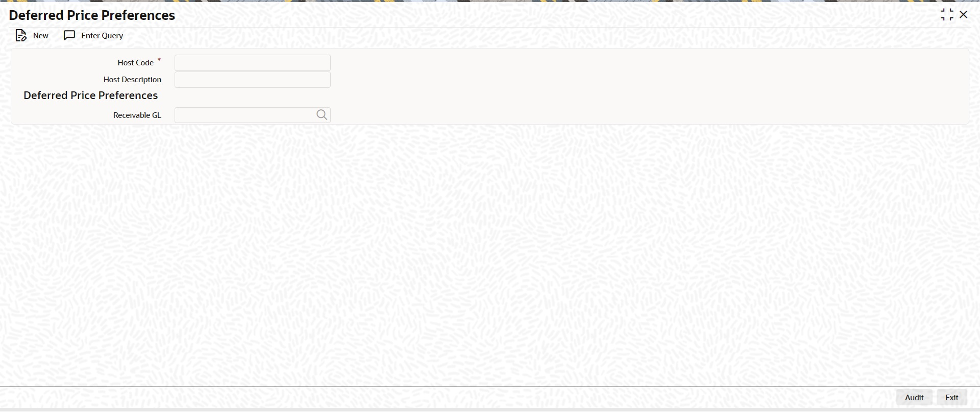Click the Enter Query speech bubble icon
Viewport: 980px width, 412px height.
(x=69, y=36)
